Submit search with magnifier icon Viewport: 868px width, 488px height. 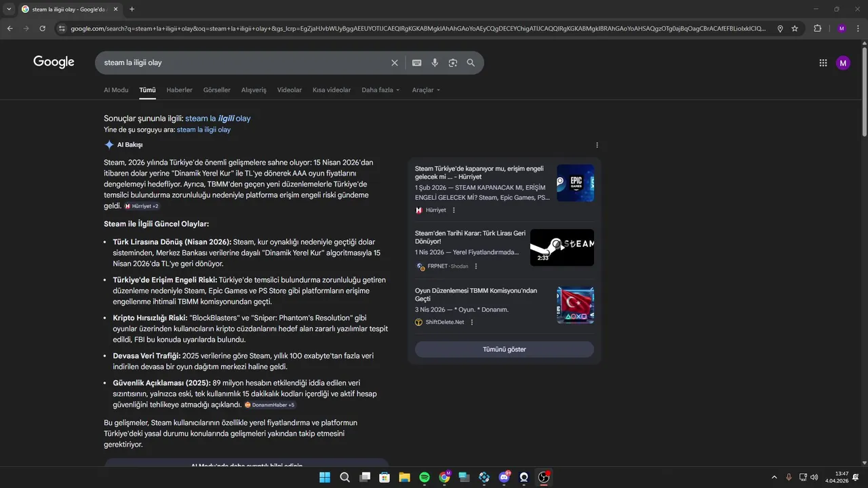471,62
